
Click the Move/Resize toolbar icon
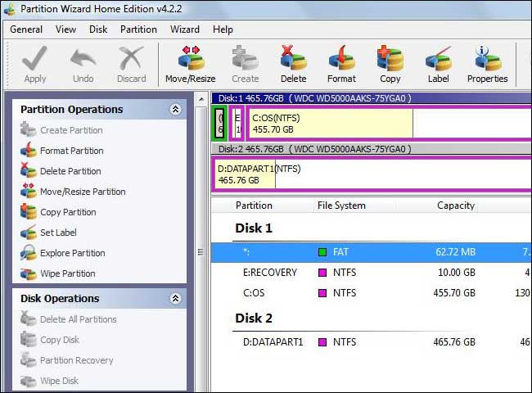(190, 59)
